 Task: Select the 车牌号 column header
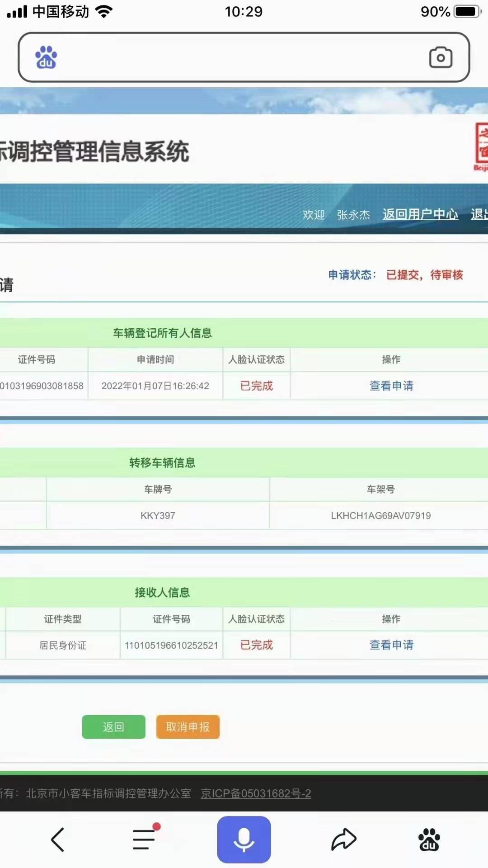tap(158, 489)
